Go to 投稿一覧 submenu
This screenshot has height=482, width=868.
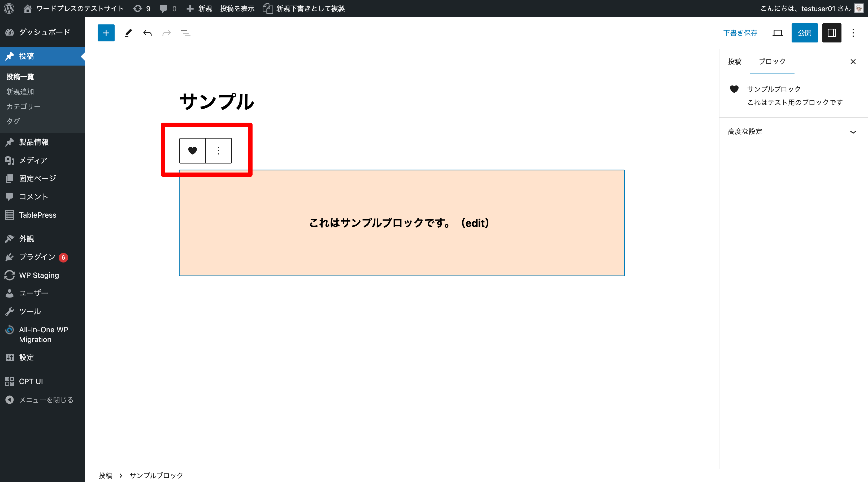[x=20, y=77]
